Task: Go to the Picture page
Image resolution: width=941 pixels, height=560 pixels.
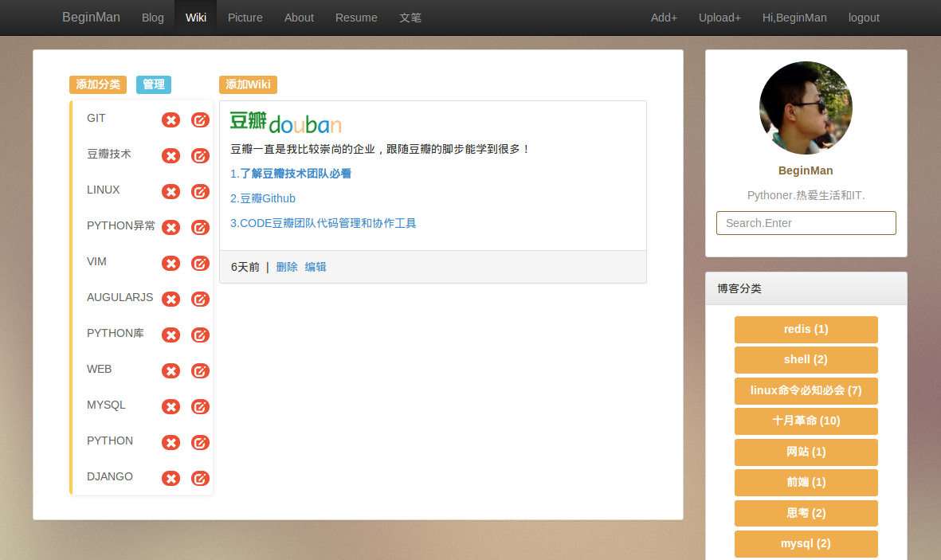Action: (245, 18)
